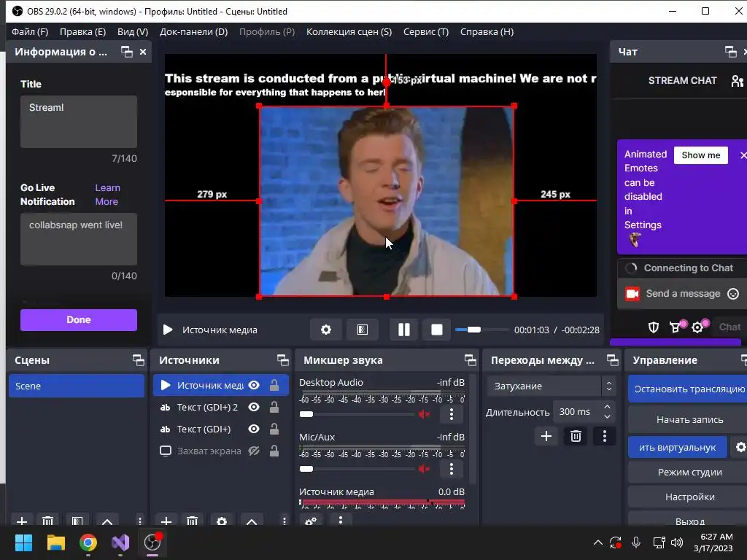Move scene up arrow in Сцены
747x560 pixels.
(x=107, y=521)
